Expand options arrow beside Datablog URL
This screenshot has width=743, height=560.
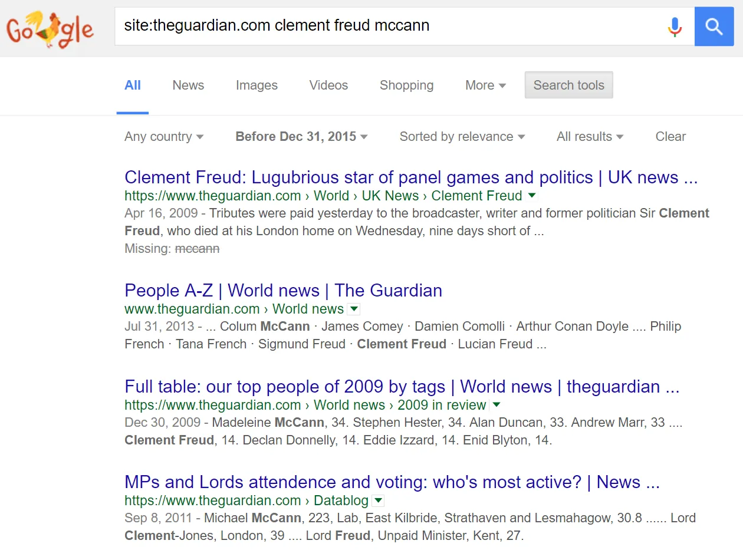(x=379, y=500)
